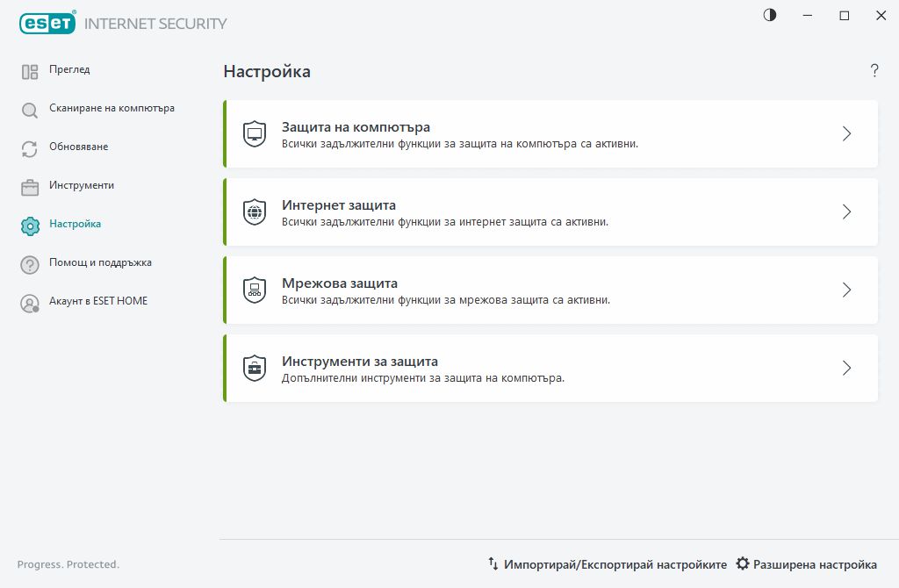Click the Преглед overview icon in sidebar
Screen dimensions: 899x588
tap(30, 72)
